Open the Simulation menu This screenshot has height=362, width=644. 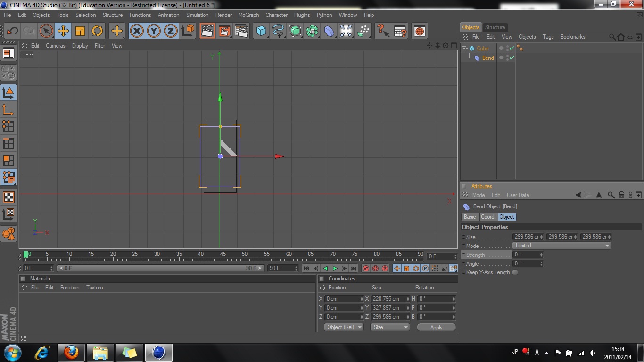197,15
